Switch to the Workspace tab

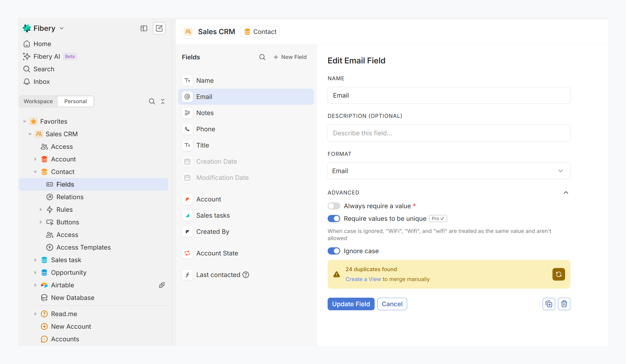[38, 101]
